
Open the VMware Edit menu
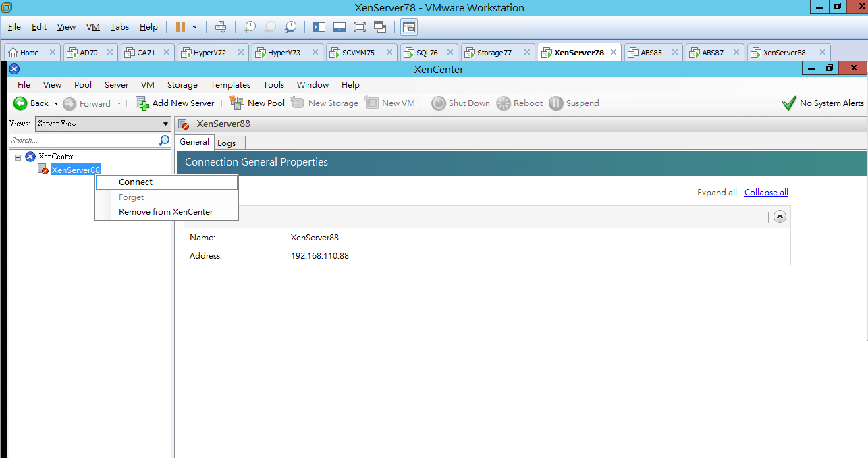pos(39,27)
